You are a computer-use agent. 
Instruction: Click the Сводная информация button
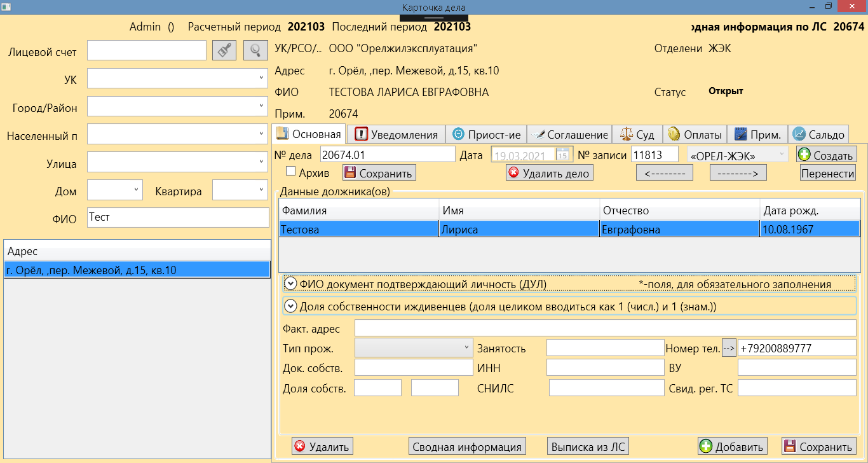[x=467, y=446]
